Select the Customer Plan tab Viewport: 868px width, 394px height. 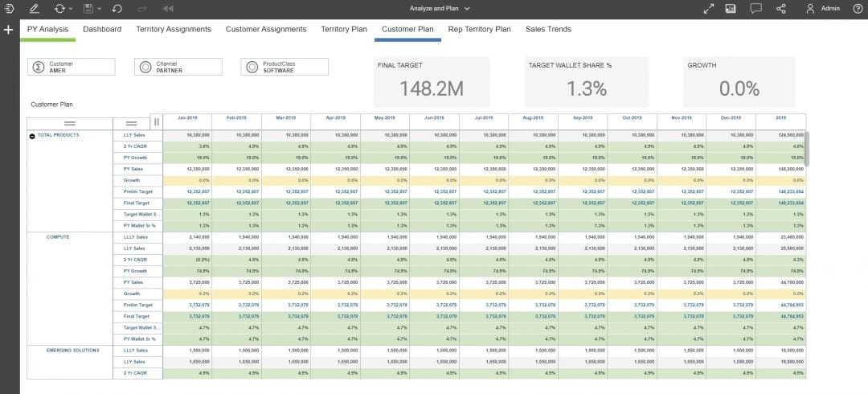click(x=407, y=30)
